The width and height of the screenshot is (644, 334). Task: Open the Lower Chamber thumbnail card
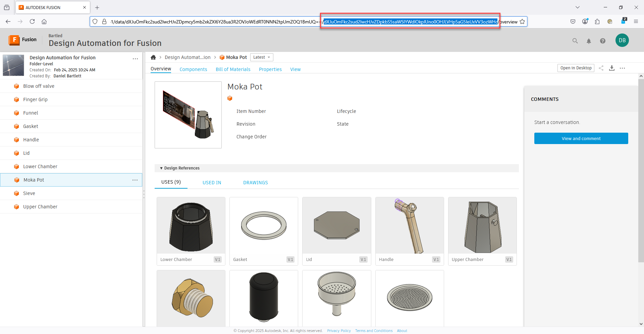pyautogui.click(x=191, y=231)
